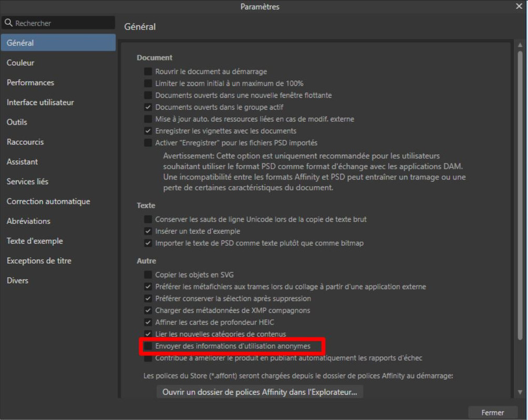This screenshot has width=528, height=420.
Task: Enable Limiter le zoom initial à 100%
Action: [x=148, y=83]
